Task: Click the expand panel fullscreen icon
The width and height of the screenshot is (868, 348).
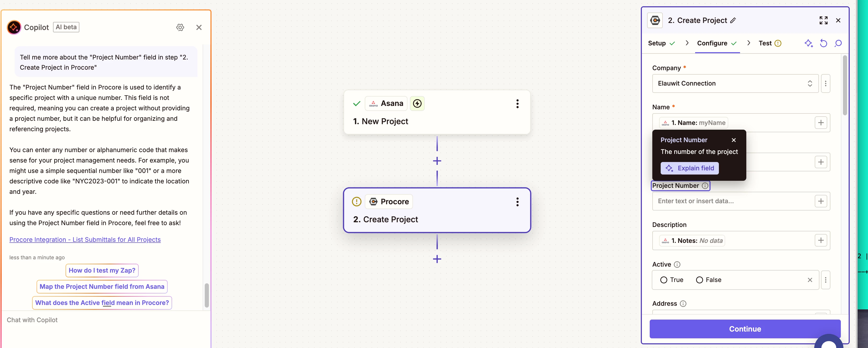Action: tap(823, 20)
